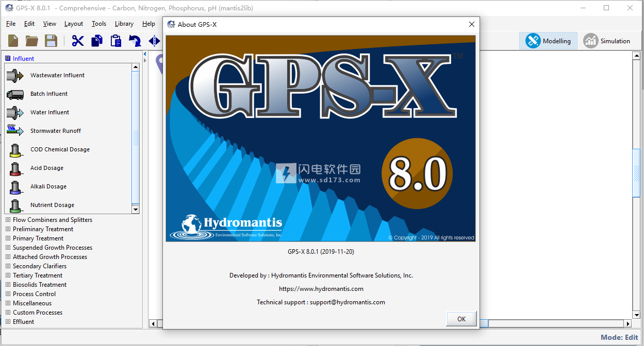The height and width of the screenshot is (346, 644).
Task: Expand the Custom Processes category
Action: pyautogui.click(x=8, y=313)
